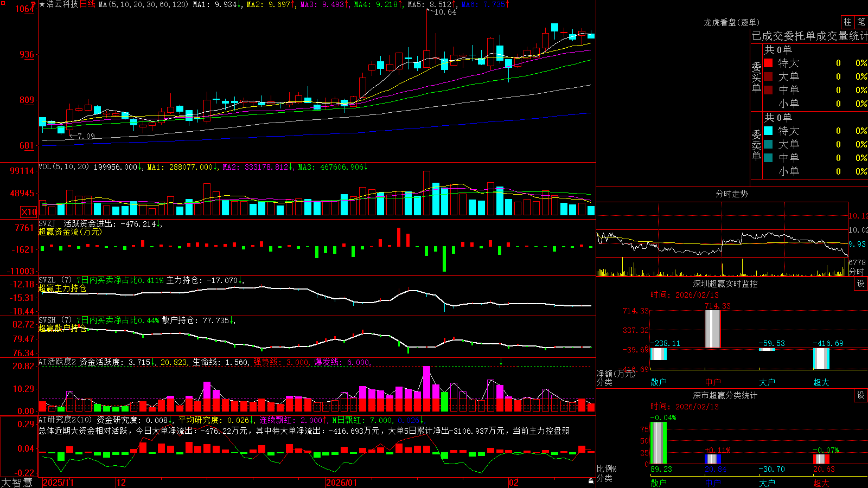Image resolution: width=868 pixels, height=488 pixels.
Task: Click the 分时走势 panel title
Action: (732, 194)
